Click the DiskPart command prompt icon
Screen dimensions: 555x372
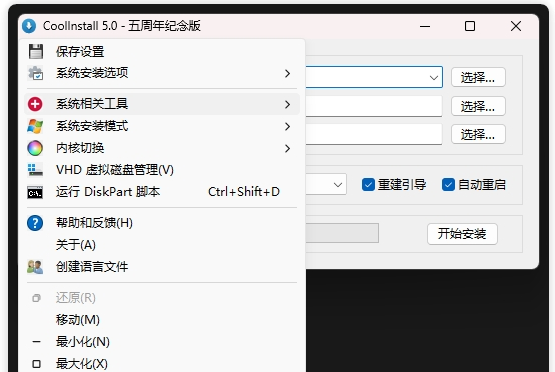35,193
